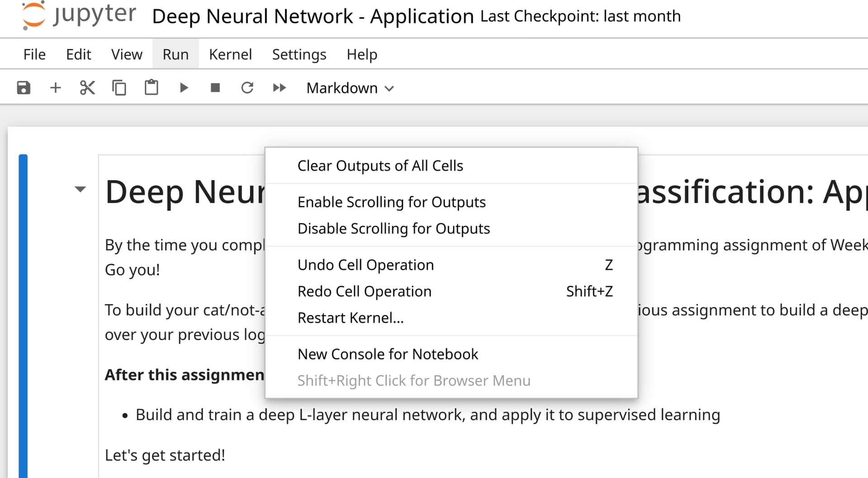Restart the kernel using circular arrow icon
This screenshot has width=868, height=478.
247,87
